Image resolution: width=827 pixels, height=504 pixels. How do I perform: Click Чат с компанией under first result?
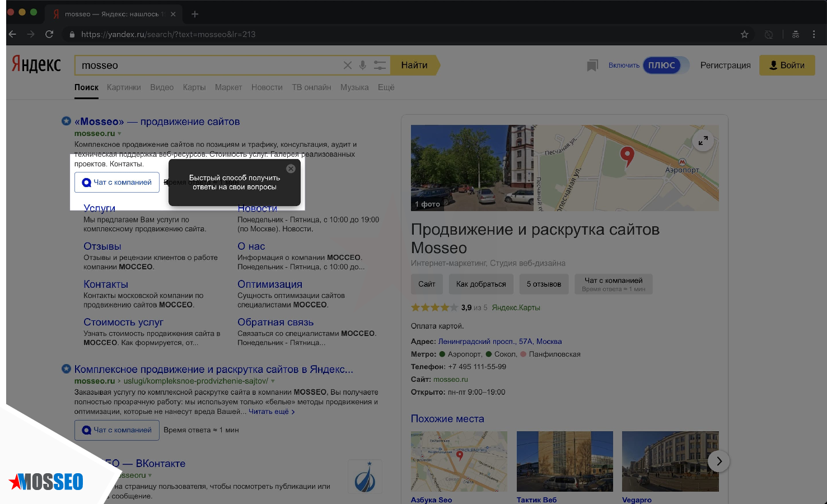pyautogui.click(x=117, y=183)
